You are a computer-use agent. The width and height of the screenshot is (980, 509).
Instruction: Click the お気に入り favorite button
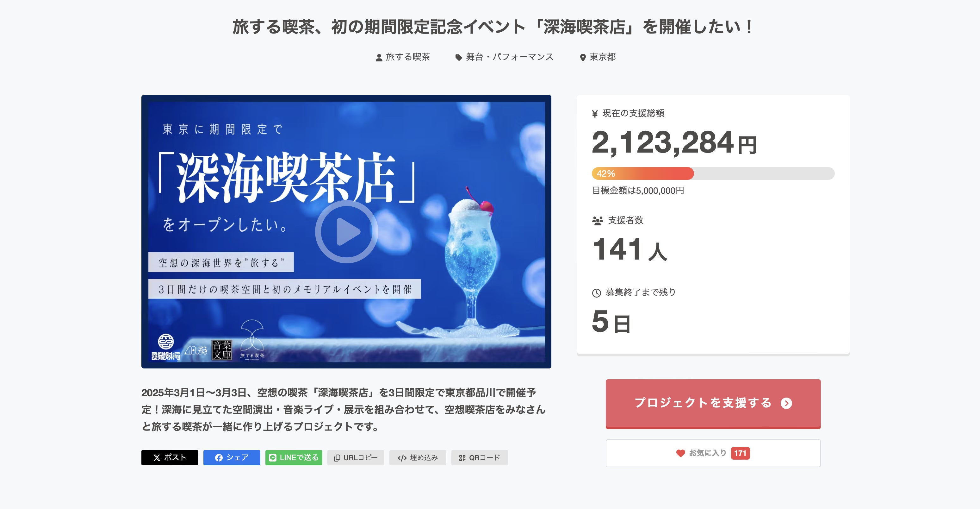[x=713, y=453]
